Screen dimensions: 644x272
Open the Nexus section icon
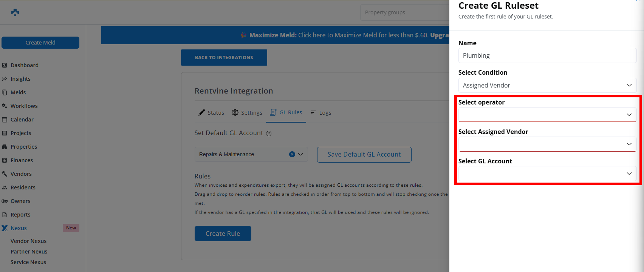tap(5, 228)
